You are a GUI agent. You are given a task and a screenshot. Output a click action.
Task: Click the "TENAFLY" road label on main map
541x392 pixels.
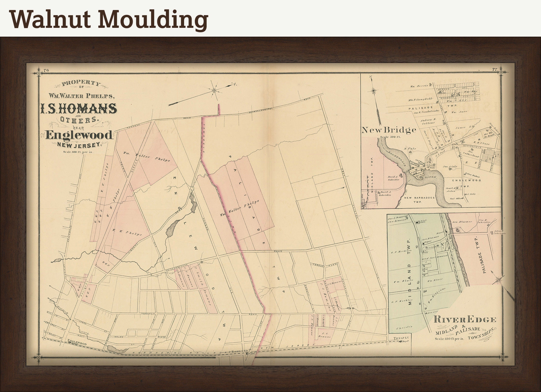[149, 314]
